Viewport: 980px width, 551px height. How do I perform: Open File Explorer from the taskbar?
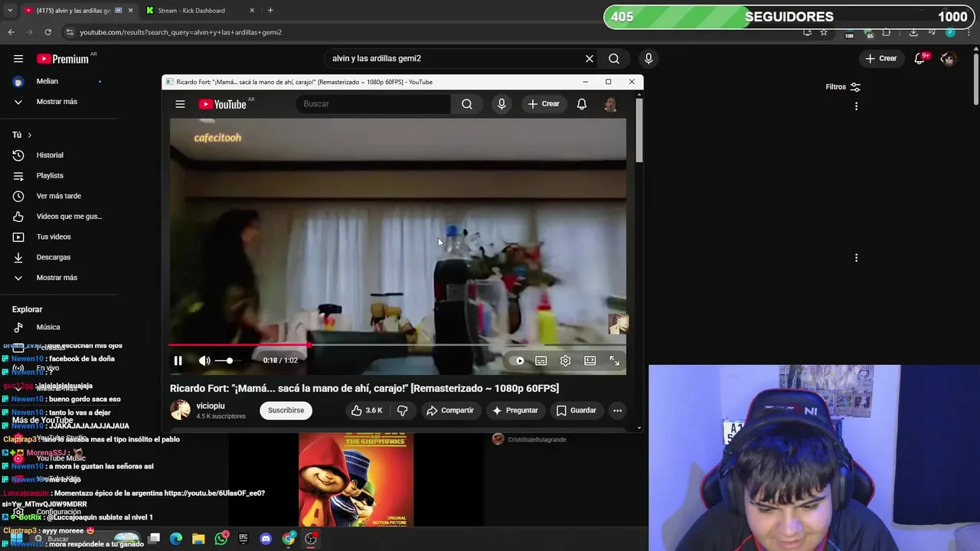[198, 539]
